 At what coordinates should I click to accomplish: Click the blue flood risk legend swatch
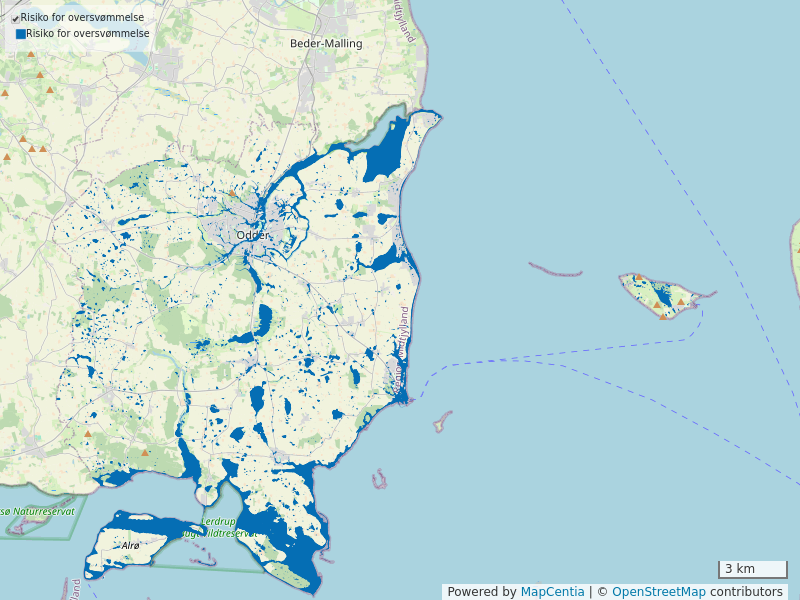[20, 34]
